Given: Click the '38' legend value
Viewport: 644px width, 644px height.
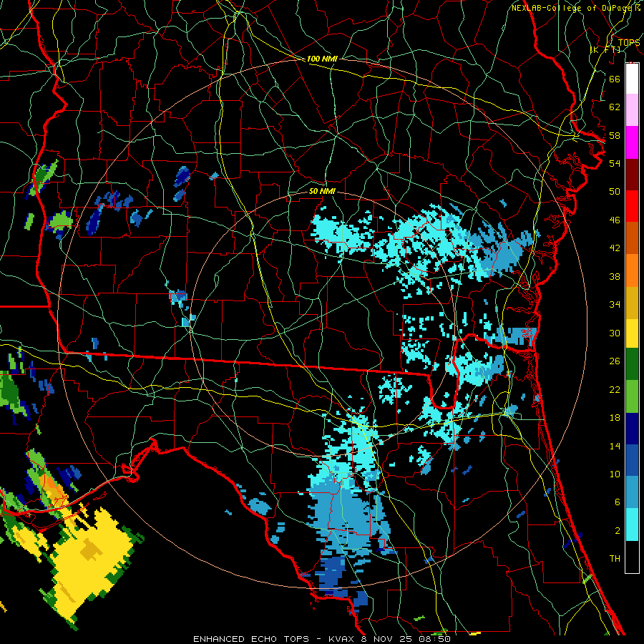Looking at the screenshot, I should [615, 276].
